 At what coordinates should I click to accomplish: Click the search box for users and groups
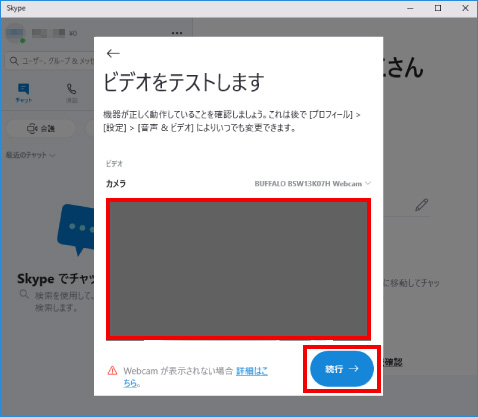[50, 61]
